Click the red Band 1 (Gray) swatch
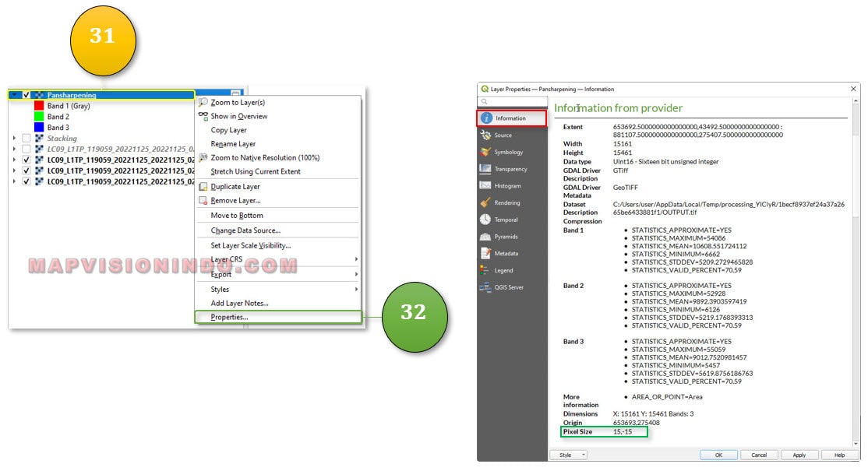The height and width of the screenshot is (471, 868). pos(38,106)
